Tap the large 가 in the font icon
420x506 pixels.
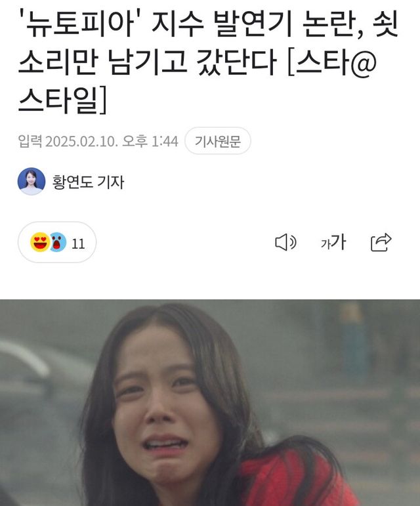tap(339, 242)
